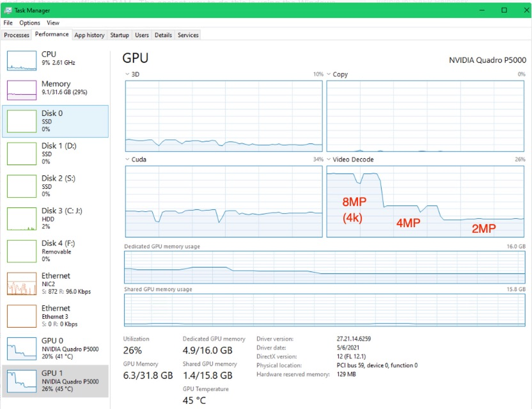Open Ethernet 3 graph icon
This screenshot has height=409, width=532.
22,316
